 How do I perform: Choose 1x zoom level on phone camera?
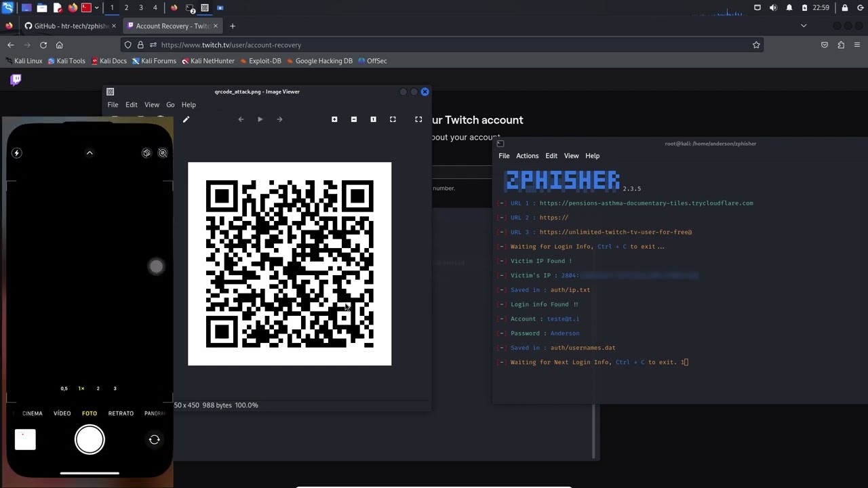coord(81,388)
